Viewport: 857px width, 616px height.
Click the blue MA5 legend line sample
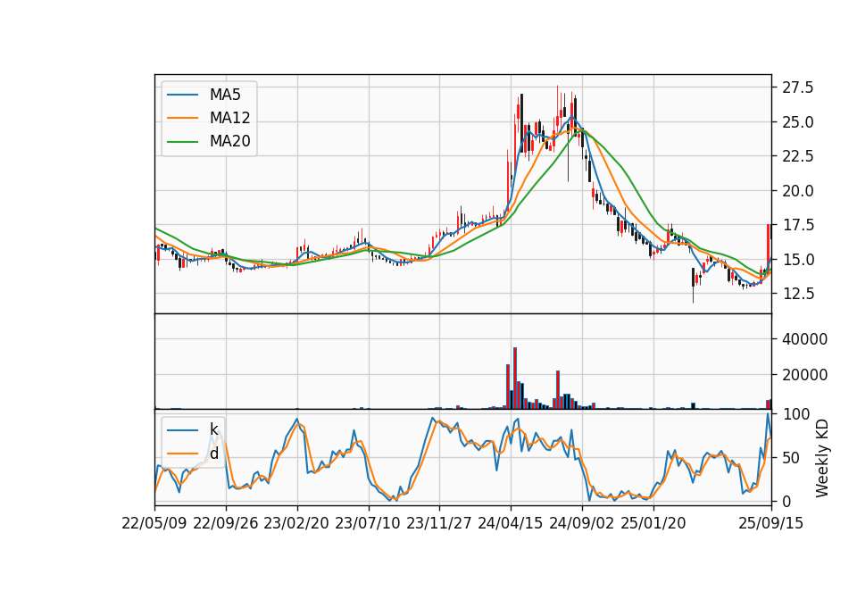click(182, 96)
